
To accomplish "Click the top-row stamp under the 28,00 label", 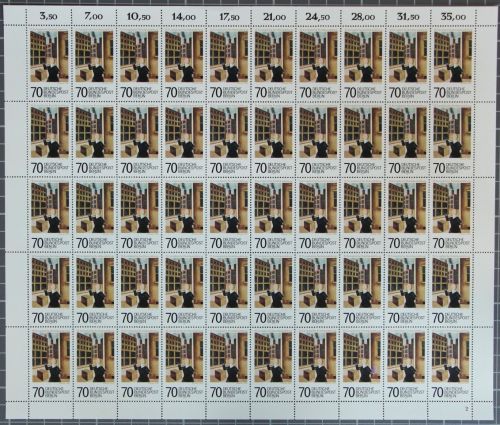I will click(x=363, y=64).
